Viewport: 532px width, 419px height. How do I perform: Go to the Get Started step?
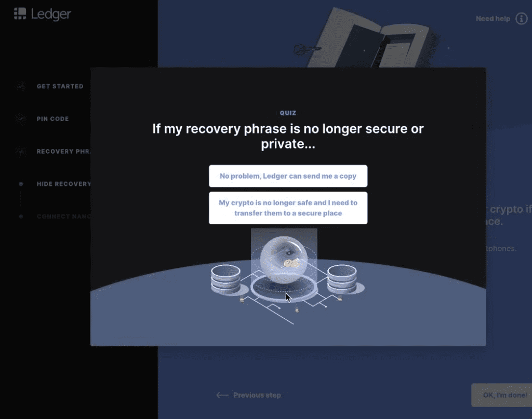tap(60, 86)
